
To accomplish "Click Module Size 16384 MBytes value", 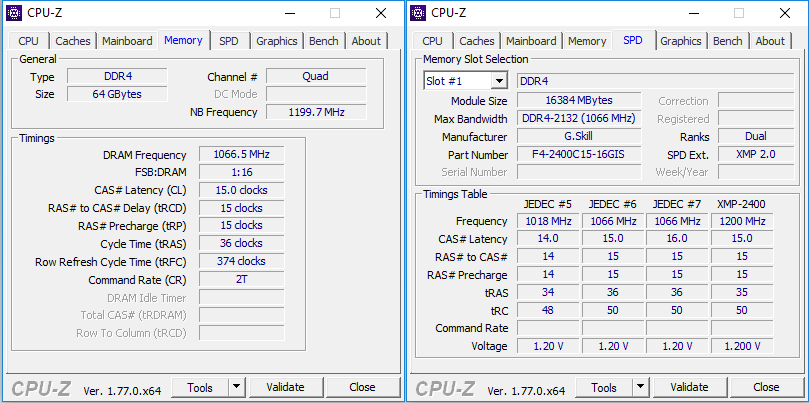I will 579,100.
